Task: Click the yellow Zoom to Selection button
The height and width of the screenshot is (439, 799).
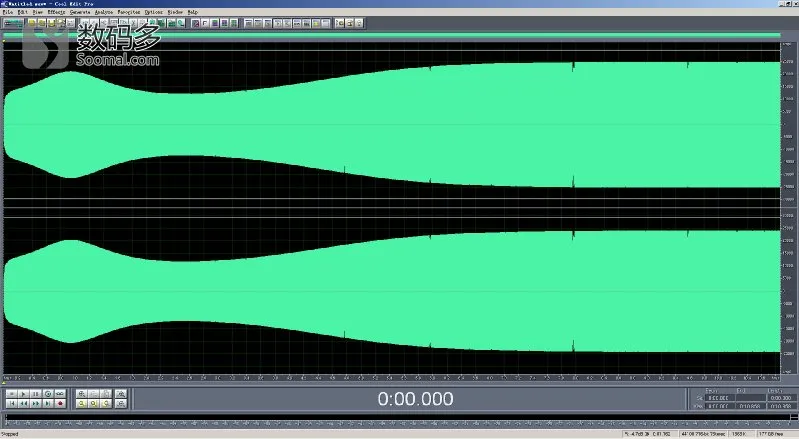Action: pos(94,403)
